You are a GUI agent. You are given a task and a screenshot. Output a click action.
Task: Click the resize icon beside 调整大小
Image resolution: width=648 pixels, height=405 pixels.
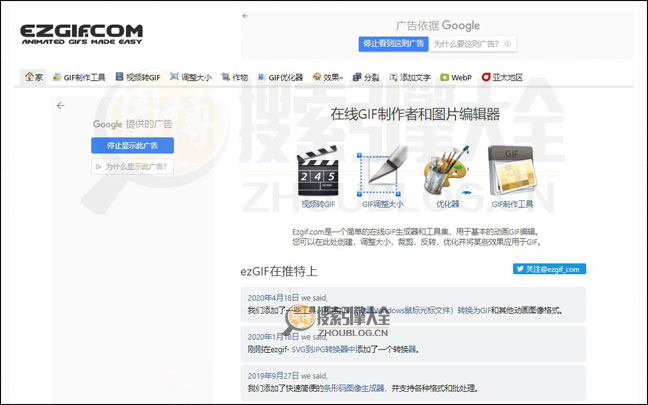174,76
